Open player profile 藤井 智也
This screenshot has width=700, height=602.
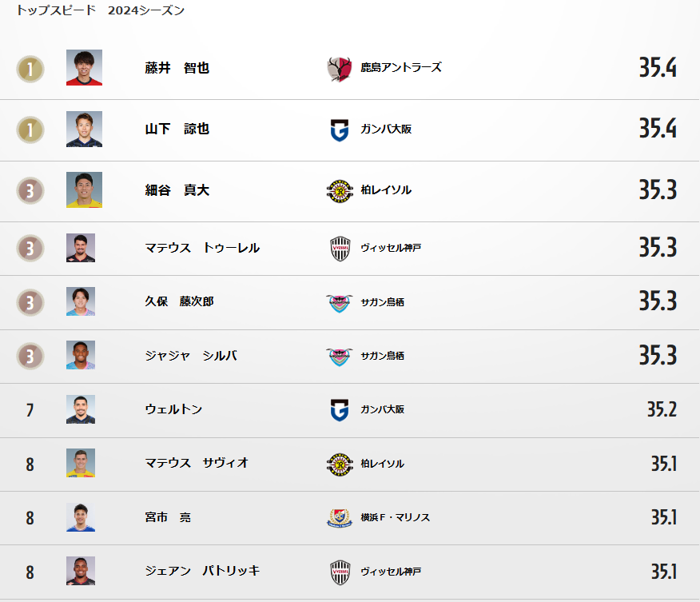click(x=177, y=68)
